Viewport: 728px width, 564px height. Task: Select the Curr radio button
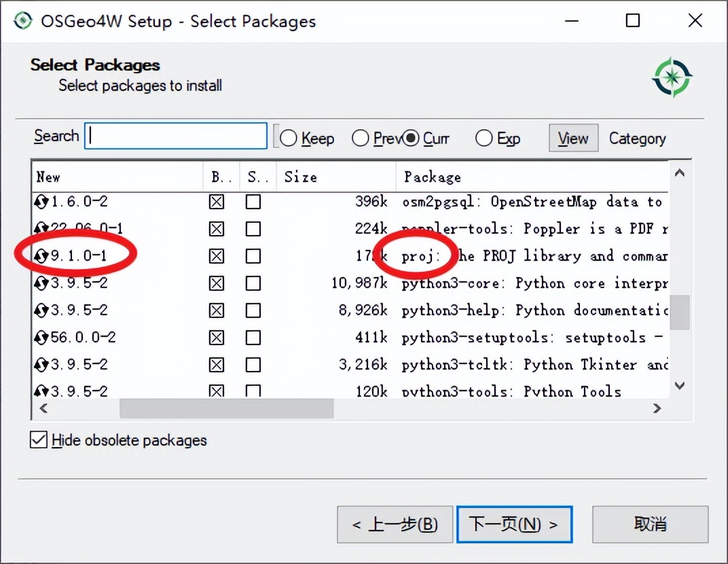[x=410, y=138]
